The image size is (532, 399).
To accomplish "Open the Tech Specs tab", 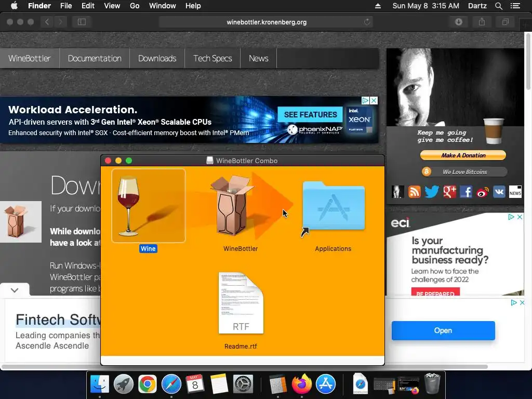I will pyautogui.click(x=212, y=58).
